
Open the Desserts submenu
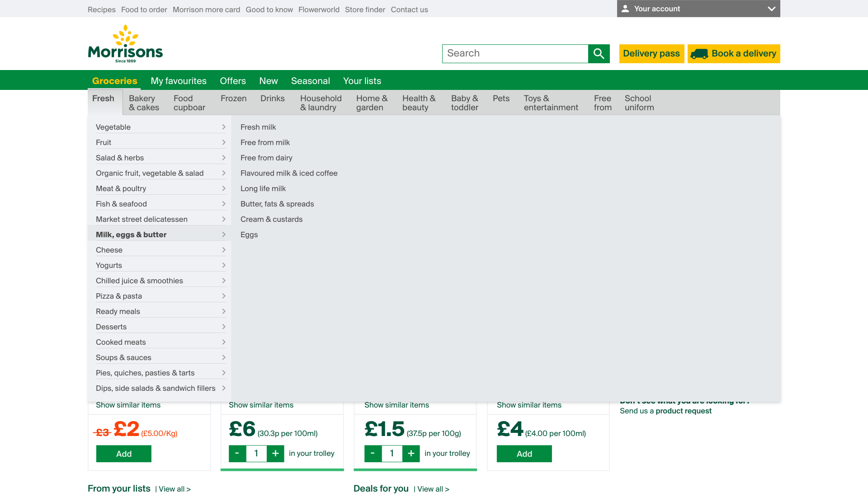(160, 327)
